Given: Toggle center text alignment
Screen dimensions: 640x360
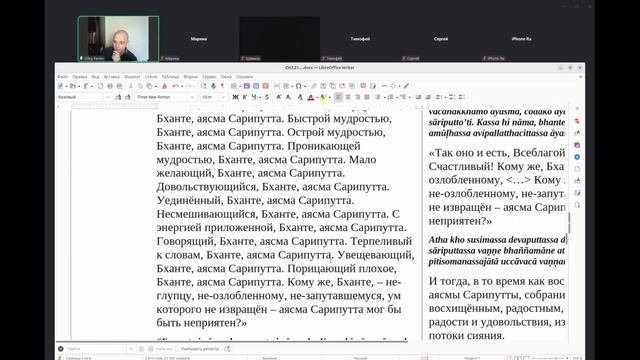Looking at the screenshot, I should click(x=348, y=97).
